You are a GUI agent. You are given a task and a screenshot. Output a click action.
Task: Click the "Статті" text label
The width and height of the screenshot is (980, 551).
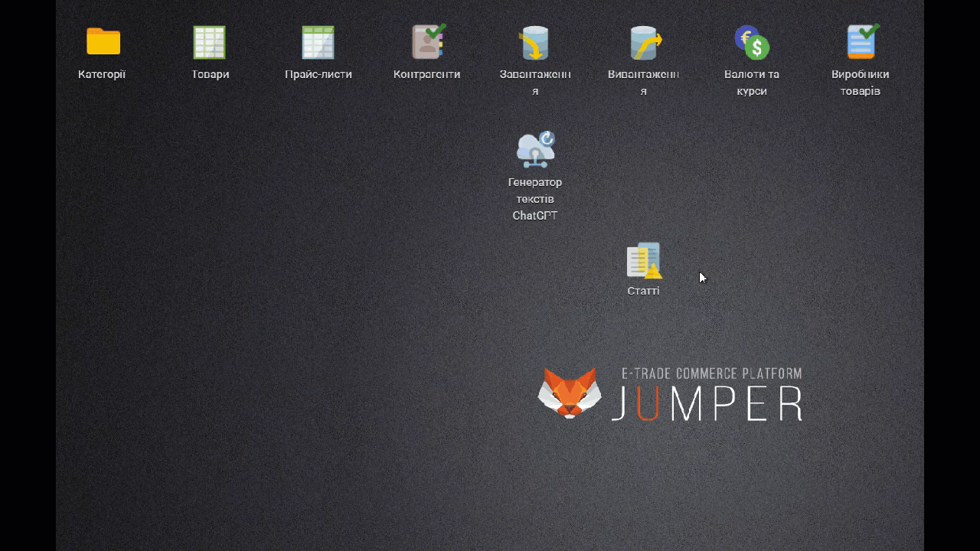[x=643, y=291]
